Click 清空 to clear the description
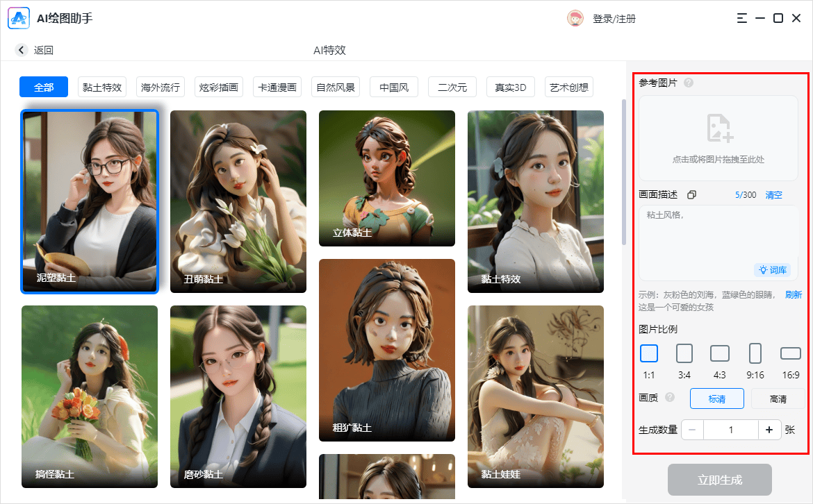This screenshot has width=813, height=504. click(774, 195)
